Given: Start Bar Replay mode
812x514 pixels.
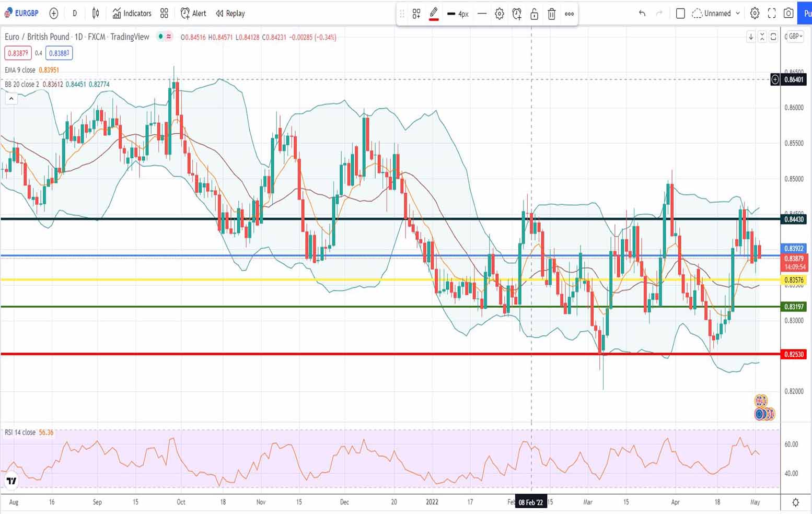Looking at the screenshot, I should (230, 14).
